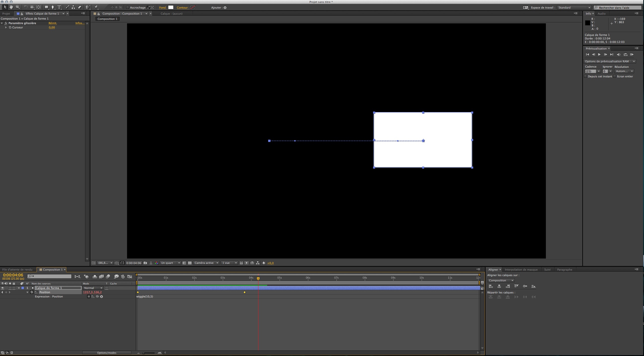Open the Un quart resolution dropdown
644x356 pixels.
pos(171,263)
